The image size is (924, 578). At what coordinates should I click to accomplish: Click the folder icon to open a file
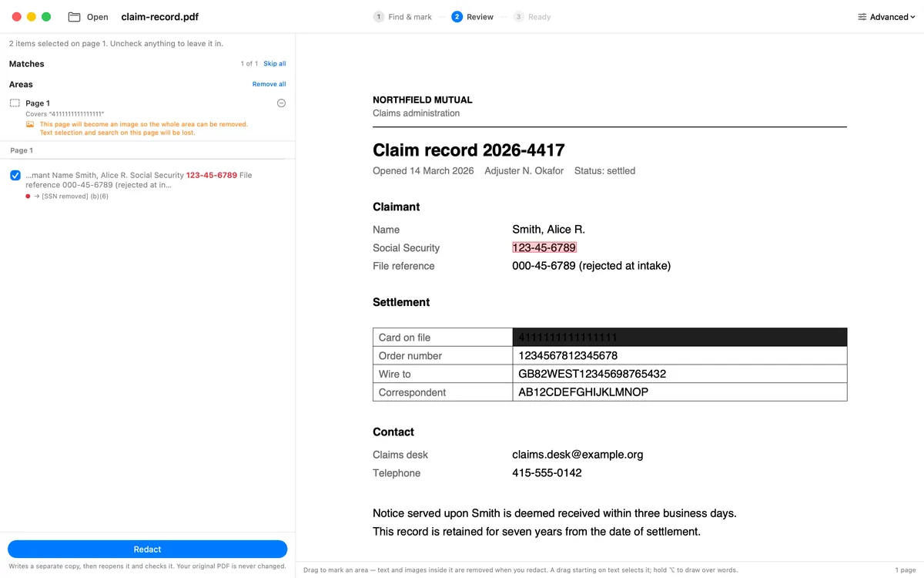click(74, 17)
